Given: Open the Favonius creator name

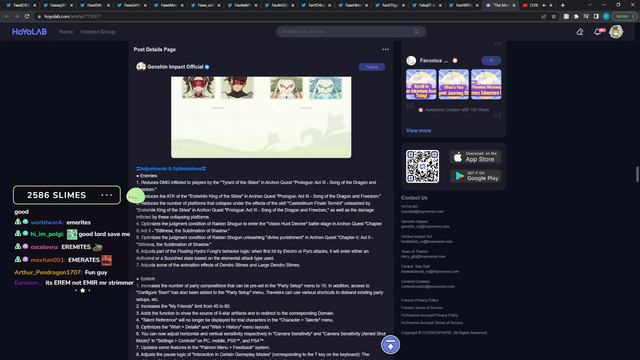Looking at the screenshot, I should pos(434,60).
